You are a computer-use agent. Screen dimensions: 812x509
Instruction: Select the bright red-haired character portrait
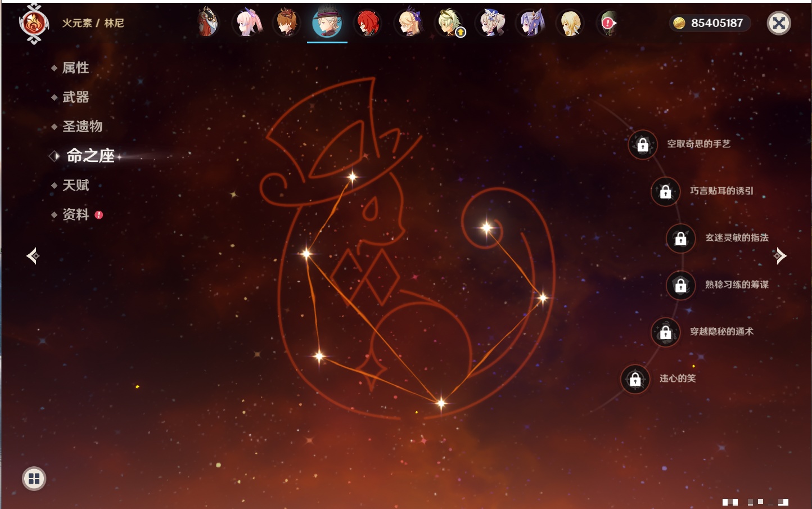pyautogui.click(x=368, y=22)
